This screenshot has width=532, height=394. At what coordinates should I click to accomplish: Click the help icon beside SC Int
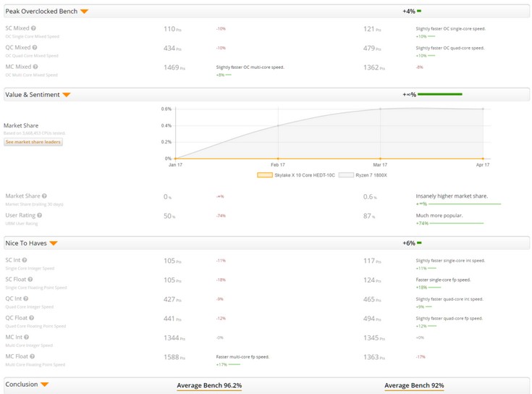click(25, 260)
